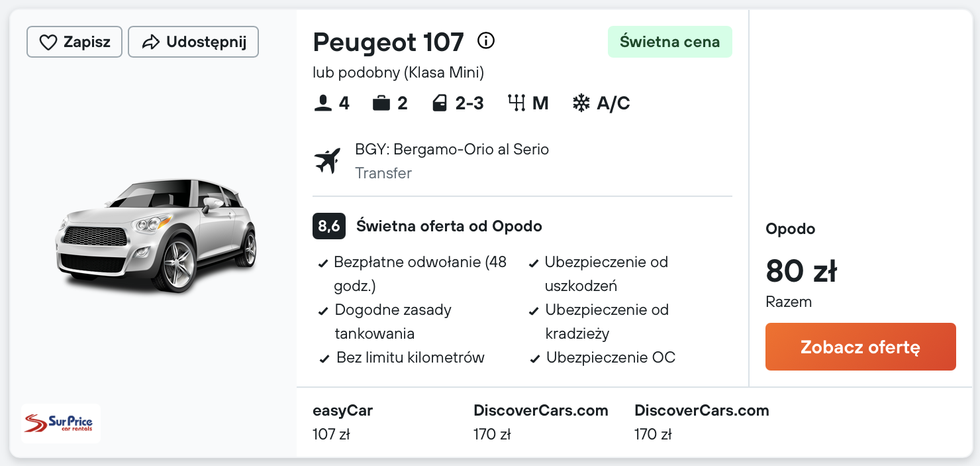This screenshot has height=466, width=980.
Task: Click the info icon beside Peugeot 107
Action: coord(486,41)
